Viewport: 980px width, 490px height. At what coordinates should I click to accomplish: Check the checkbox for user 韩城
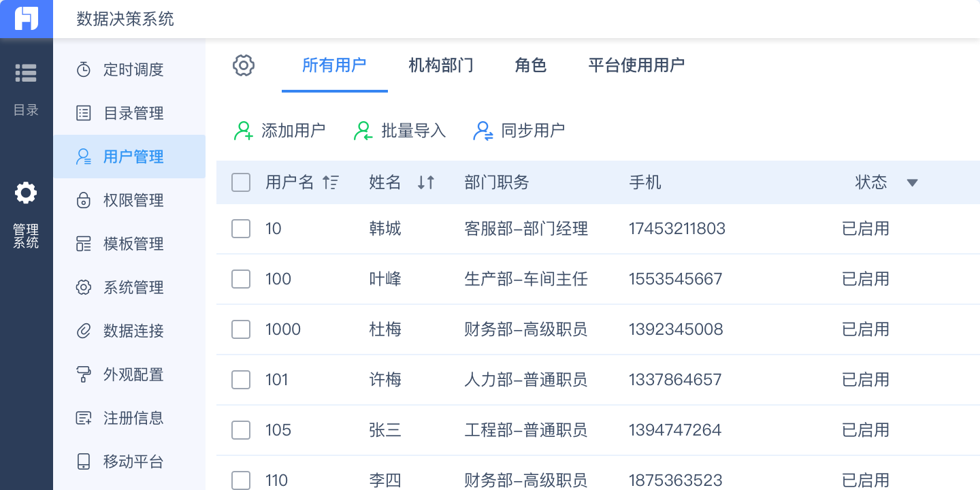(241, 229)
